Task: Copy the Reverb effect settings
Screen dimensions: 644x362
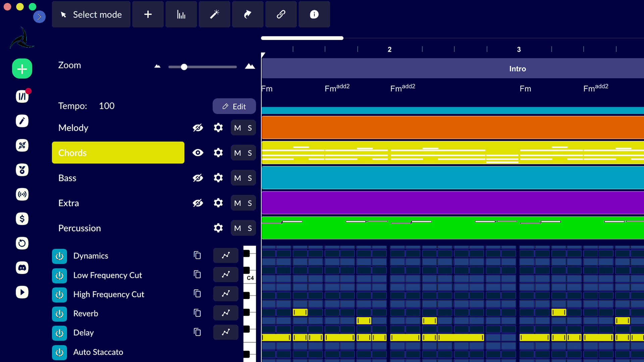Action: point(197,313)
